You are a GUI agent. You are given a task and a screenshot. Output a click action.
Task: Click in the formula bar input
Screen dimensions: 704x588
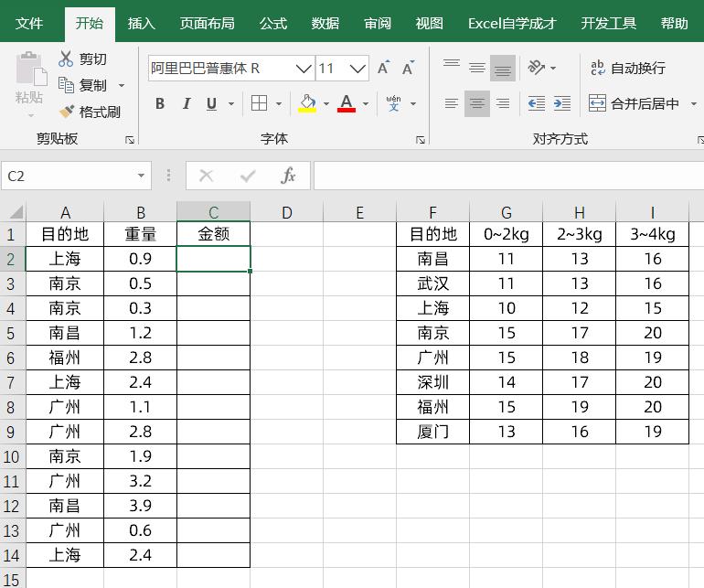(508, 176)
